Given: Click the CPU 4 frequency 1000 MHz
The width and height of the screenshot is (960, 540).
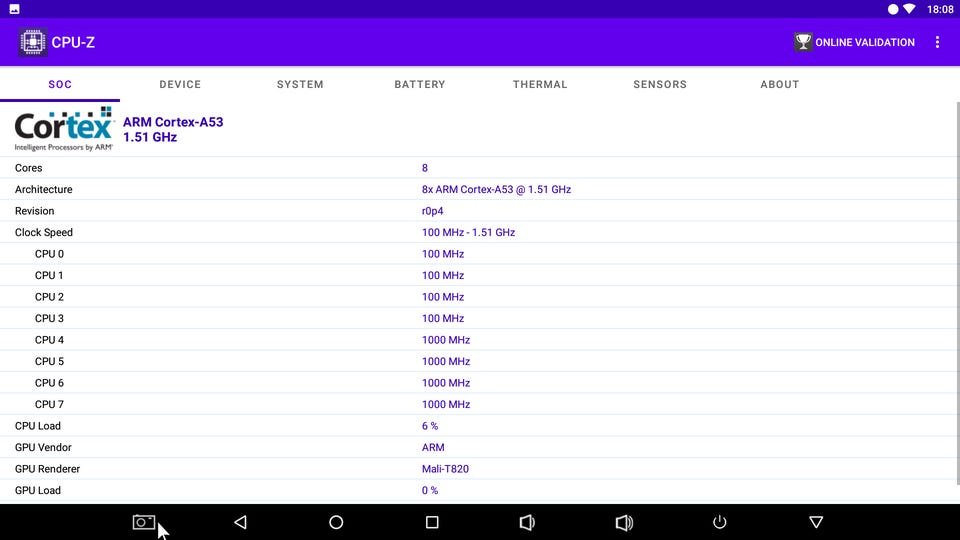Looking at the screenshot, I should [x=446, y=340].
